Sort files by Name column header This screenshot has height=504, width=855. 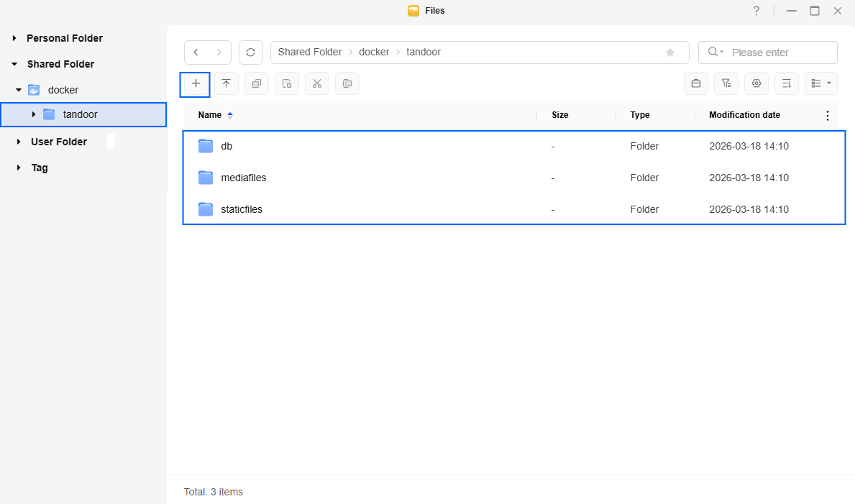point(210,115)
